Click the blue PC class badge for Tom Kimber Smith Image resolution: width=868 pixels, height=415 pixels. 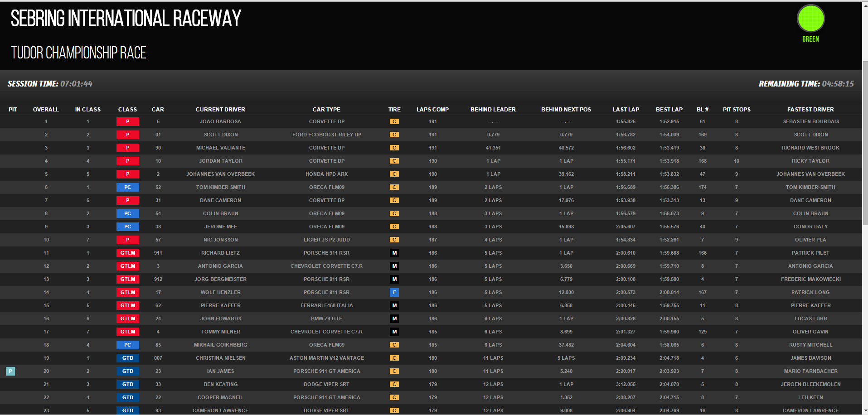click(127, 188)
